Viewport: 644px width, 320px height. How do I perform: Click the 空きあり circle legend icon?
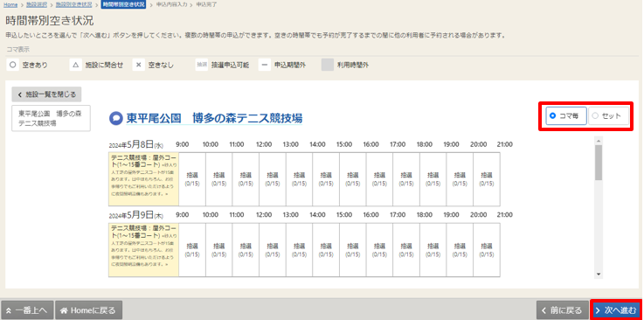click(x=13, y=65)
